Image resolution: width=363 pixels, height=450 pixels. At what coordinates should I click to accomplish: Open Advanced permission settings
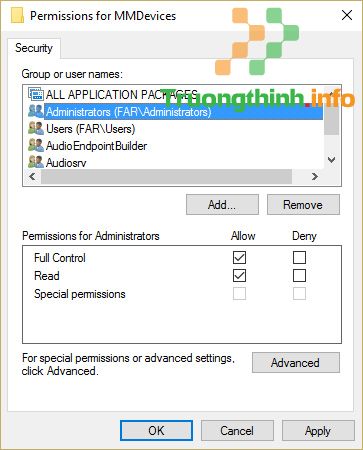[x=296, y=362]
